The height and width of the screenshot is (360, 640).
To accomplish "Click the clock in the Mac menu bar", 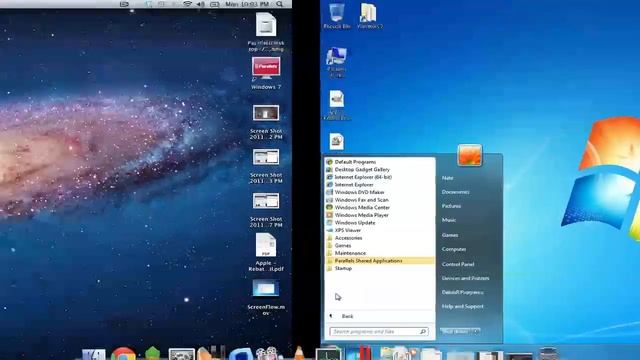I will [x=247, y=4].
